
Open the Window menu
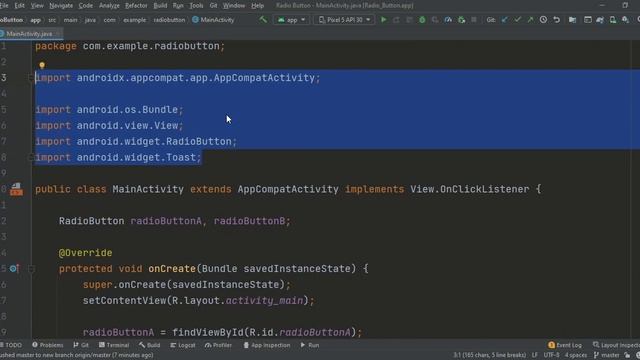(234, 6)
